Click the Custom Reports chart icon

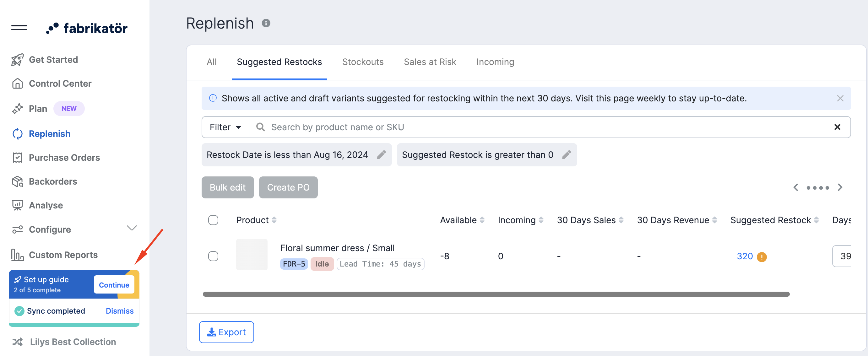pos(18,255)
